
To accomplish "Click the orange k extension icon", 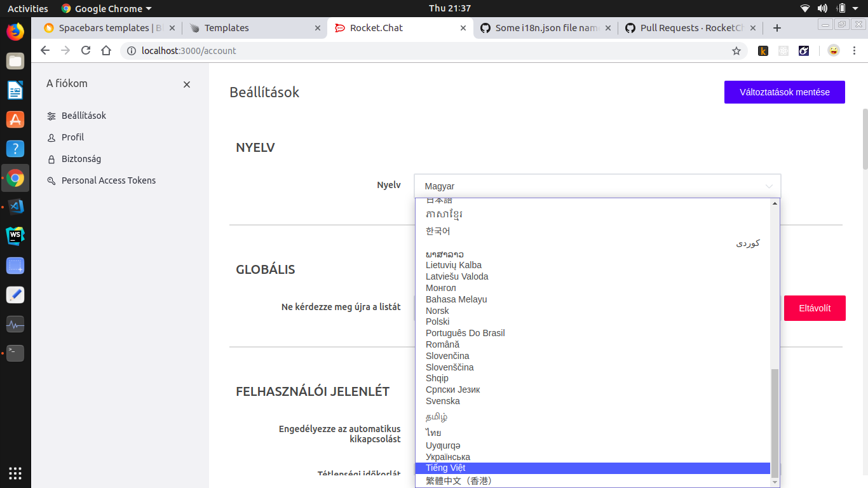I will (x=763, y=51).
